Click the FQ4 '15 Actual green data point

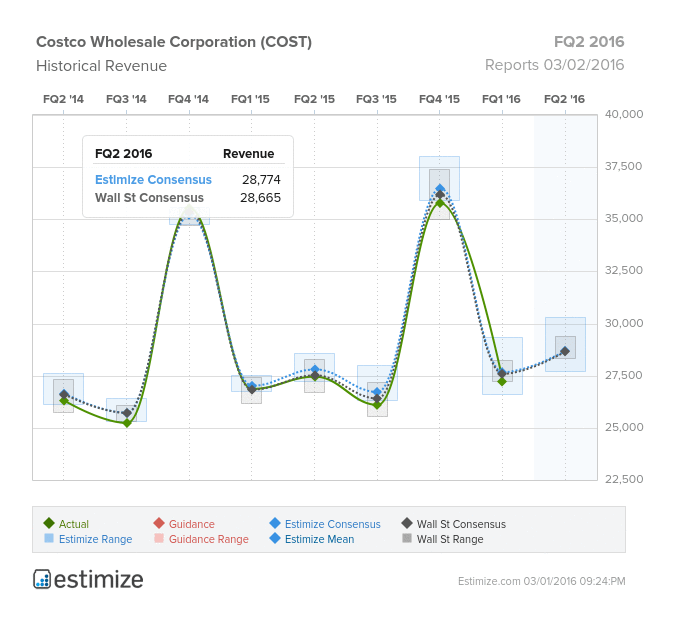[440, 203]
